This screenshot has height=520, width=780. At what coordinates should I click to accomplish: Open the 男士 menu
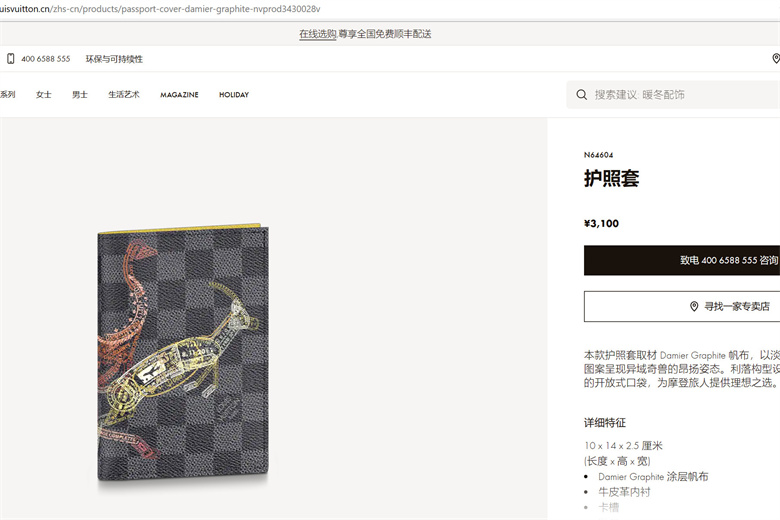click(x=80, y=95)
